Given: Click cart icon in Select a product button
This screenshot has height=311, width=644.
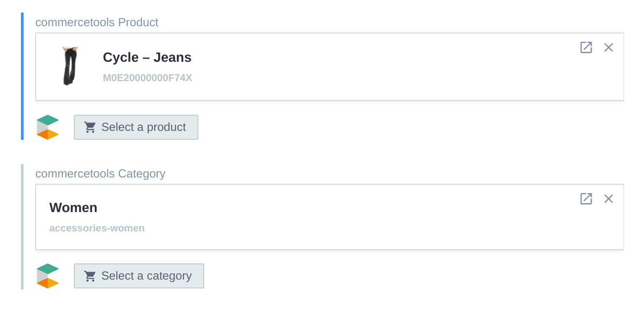Looking at the screenshot, I should click(x=90, y=127).
